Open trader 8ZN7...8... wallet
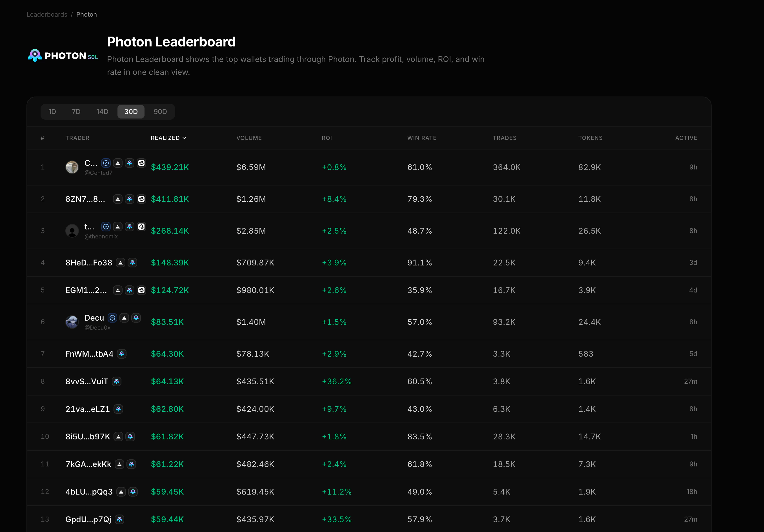Image resolution: width=764 pixels, height=532 pixels. tap(85, 199)
